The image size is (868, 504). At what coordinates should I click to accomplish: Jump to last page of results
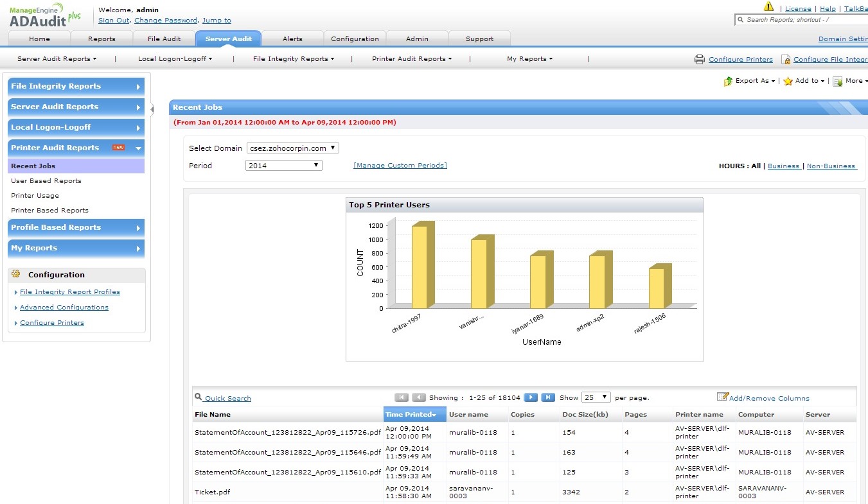coord(548,398)
